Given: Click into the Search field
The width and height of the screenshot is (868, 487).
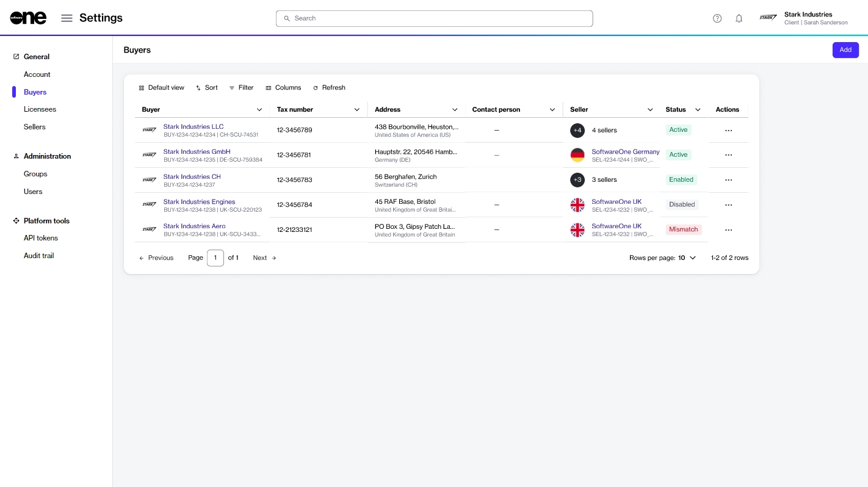Looking at the screenshot, I should (434, 18).
